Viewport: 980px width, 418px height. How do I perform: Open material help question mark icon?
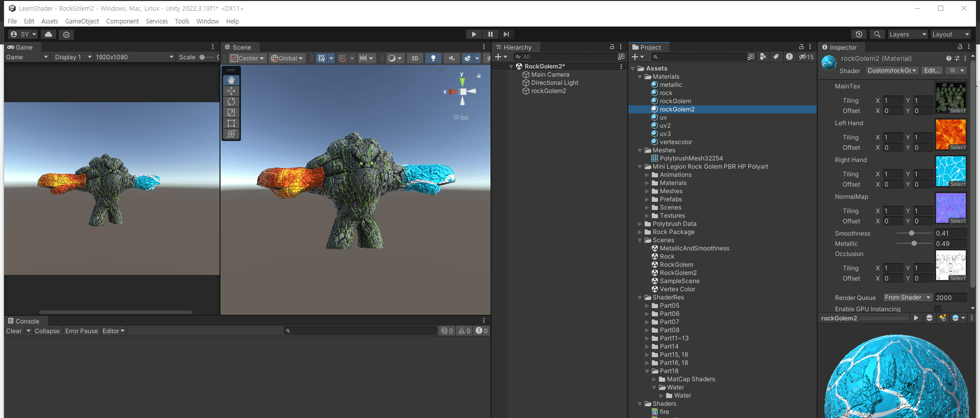(x=948, y=59)
